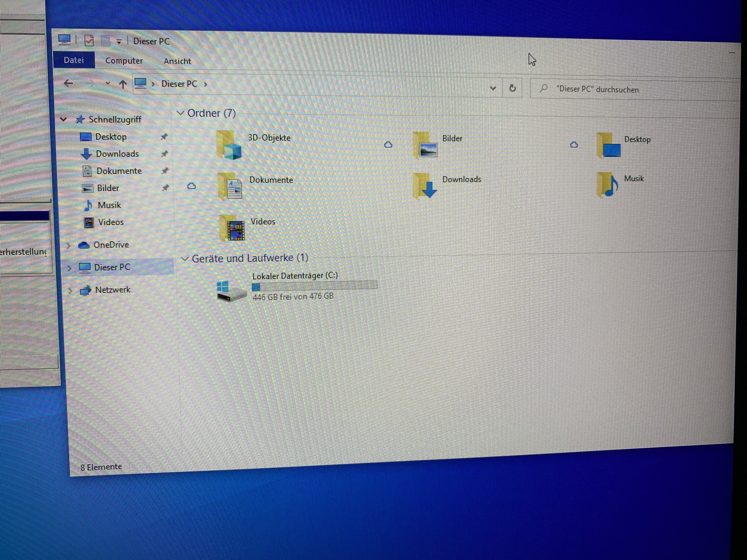Expand OneDrive in navigation pane
The width and height of the screenshot is (747, 560).
(68, 246)
